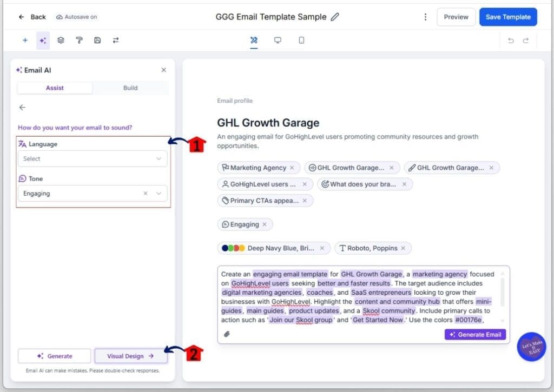Switch to mobile preview using the phone icon
554x392 pixels.
pos(301,40)
